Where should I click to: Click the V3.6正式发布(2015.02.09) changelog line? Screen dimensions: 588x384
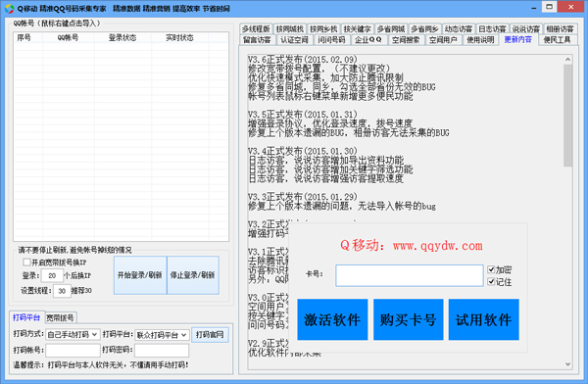point(303,59)
